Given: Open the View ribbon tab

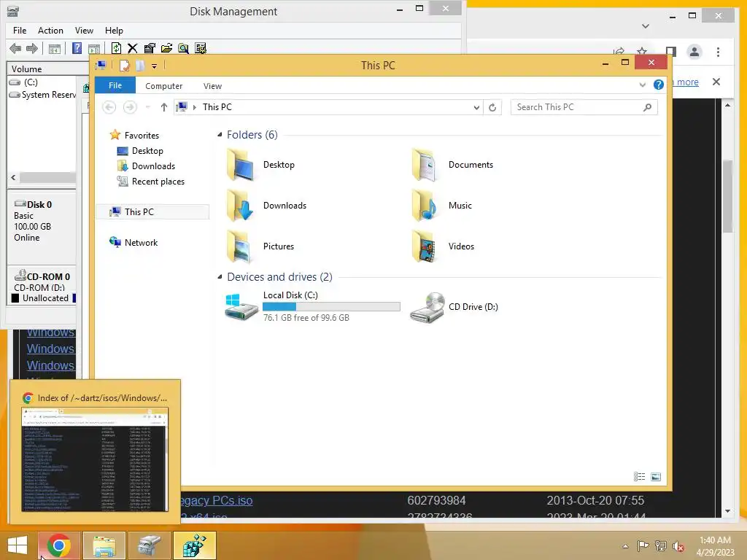Looking at the screenshot, I should pos(212,86).
